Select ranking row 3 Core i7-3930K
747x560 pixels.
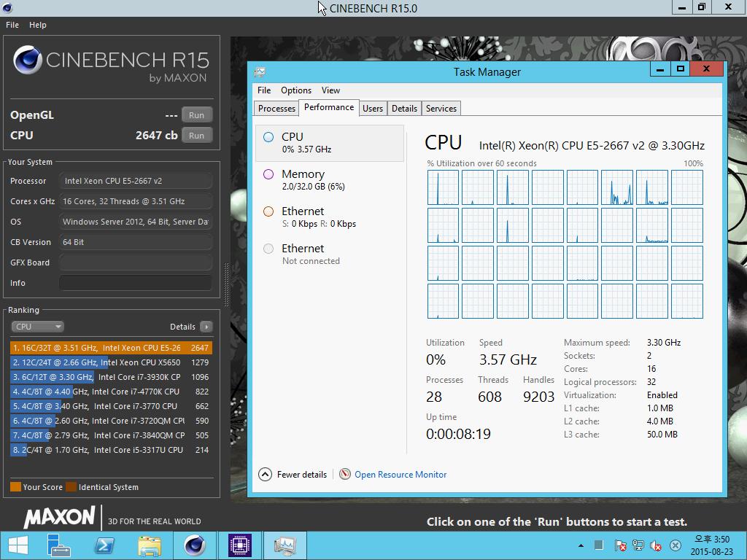pos(111,377)
